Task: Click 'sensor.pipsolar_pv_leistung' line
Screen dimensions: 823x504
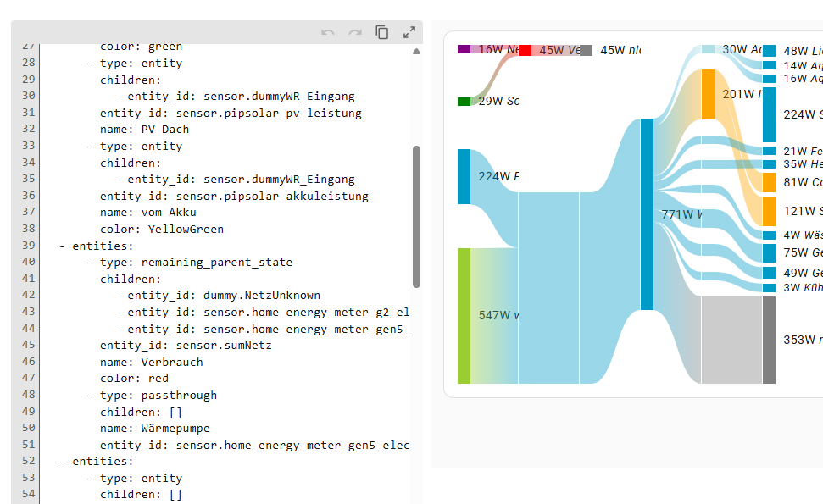Action: point(231,113)
